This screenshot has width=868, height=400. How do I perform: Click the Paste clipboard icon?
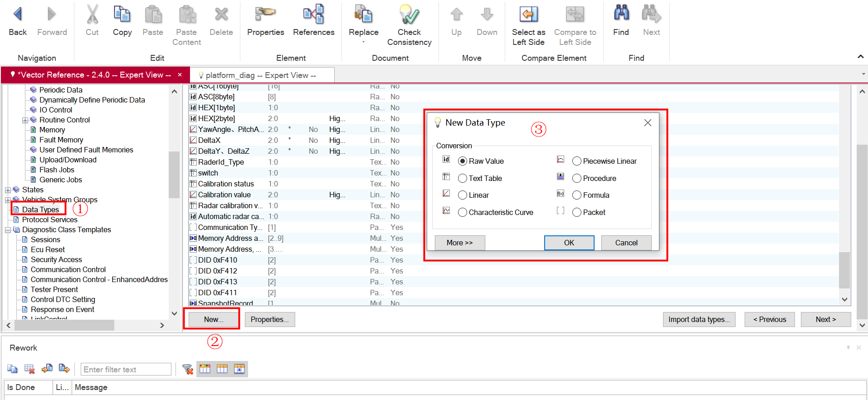153,14
